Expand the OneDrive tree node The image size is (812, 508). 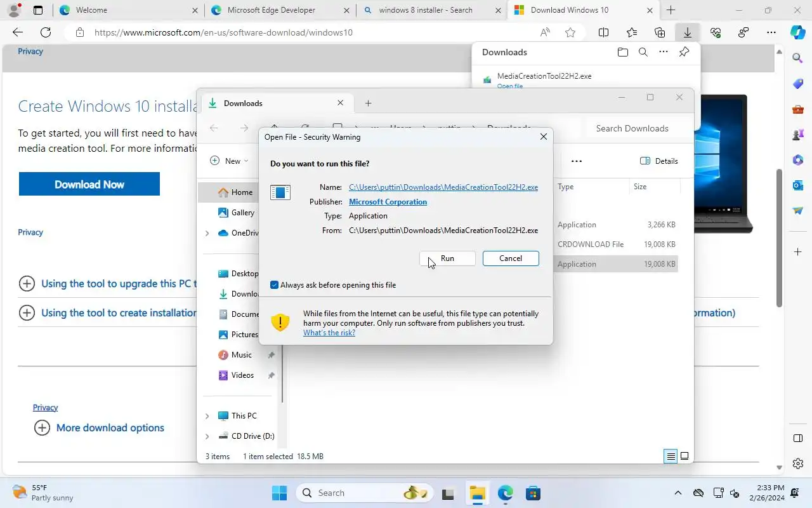point(207,234)
